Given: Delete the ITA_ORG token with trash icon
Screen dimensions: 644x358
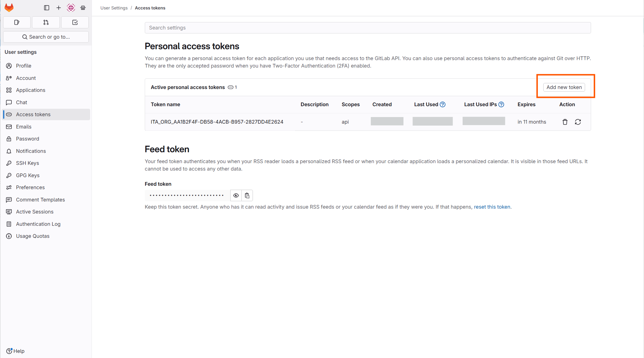Looking at the screenshot, I should 565,122.
